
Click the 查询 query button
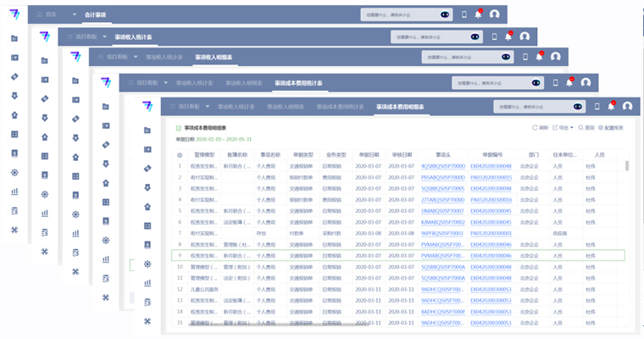click(586, 128)
